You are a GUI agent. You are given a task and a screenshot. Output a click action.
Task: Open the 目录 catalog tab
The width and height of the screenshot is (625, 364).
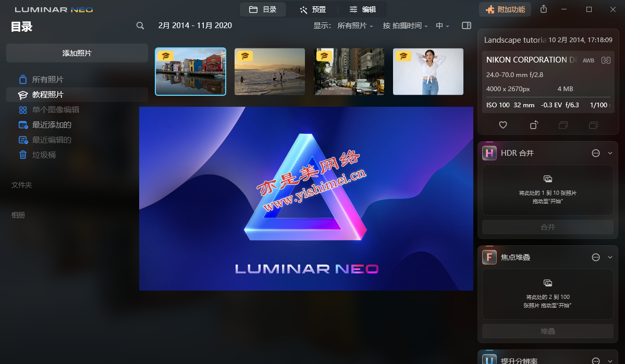(263, 9)
